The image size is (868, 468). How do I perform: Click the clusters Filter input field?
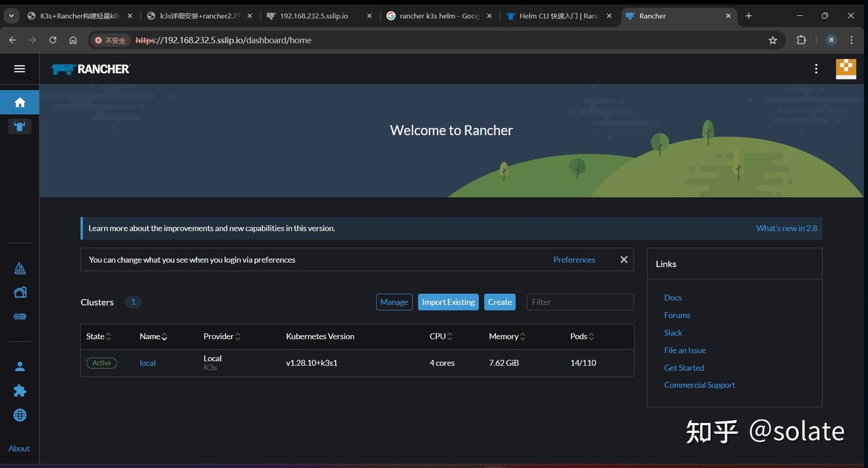pyautogui.click(x=580, y=302)
